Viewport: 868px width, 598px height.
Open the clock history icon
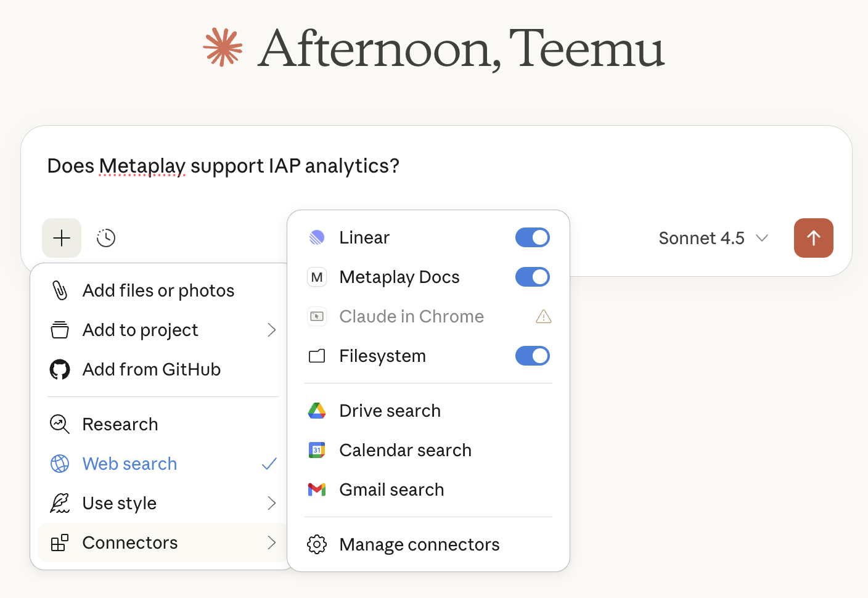tap(106, 238)
